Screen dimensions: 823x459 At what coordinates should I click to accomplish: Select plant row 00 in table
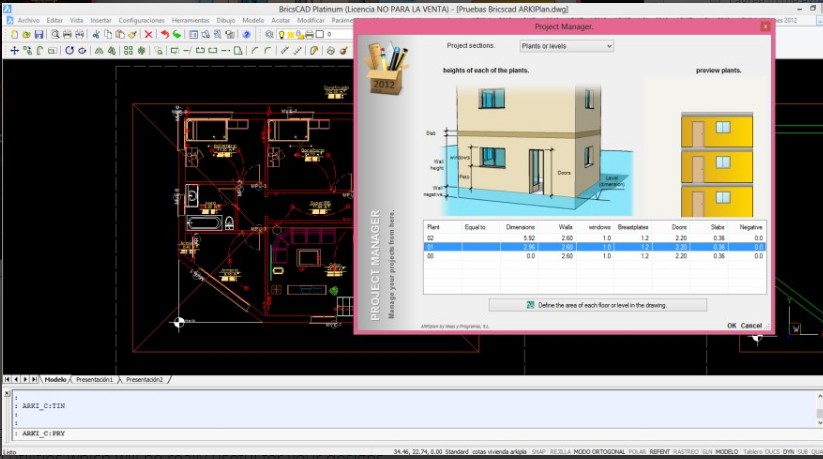[595, 256]
